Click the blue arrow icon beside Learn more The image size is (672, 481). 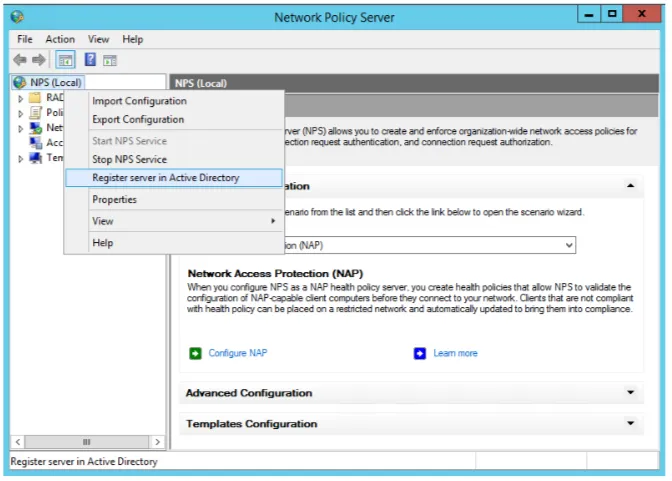tap(420, 354)
